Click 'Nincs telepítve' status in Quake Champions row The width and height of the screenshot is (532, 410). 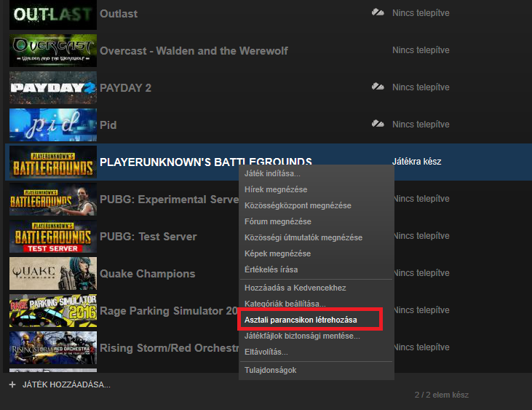point(422,273)
